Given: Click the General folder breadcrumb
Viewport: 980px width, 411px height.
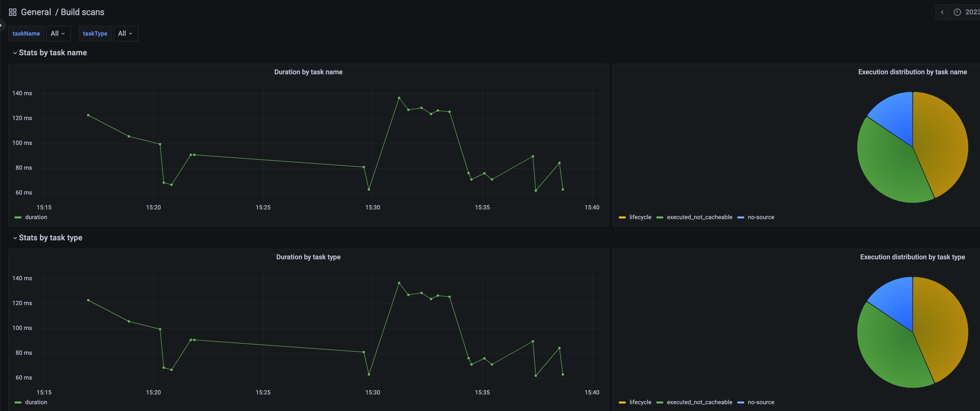Looking at the screenshot, I should (x=36, y=12).
